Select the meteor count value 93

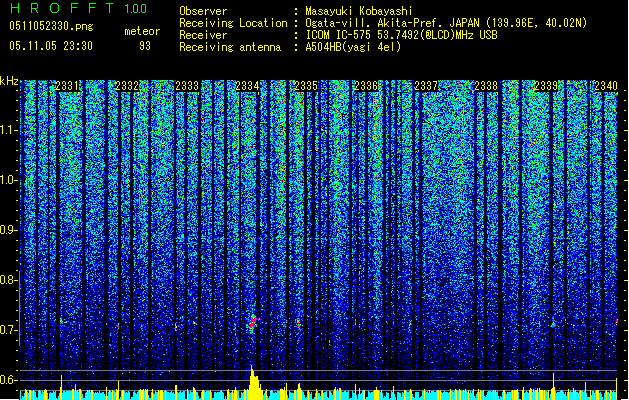click(145, 46)
